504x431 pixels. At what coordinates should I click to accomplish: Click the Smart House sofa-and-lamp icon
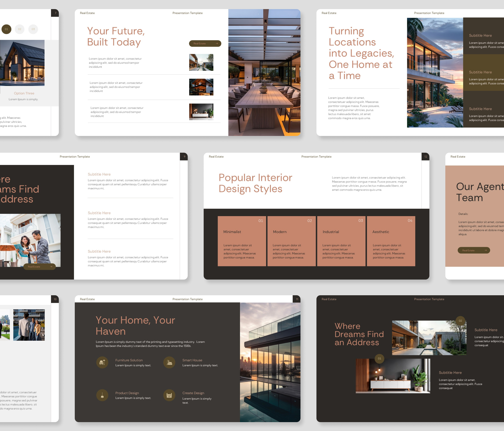169,362
